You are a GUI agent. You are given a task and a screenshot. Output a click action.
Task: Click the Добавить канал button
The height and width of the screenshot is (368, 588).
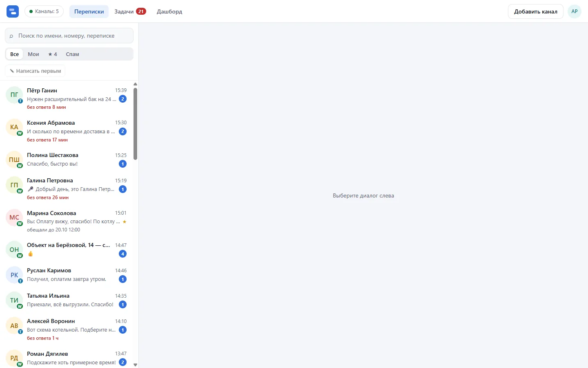tap(536, 11)
